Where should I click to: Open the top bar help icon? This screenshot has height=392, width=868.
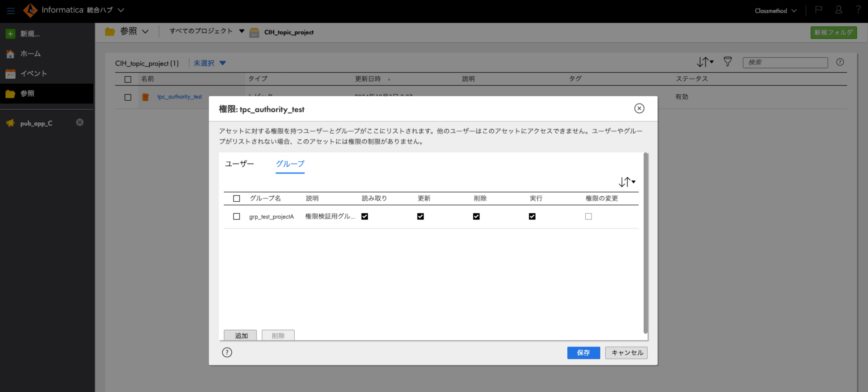(x=858, y=10)
